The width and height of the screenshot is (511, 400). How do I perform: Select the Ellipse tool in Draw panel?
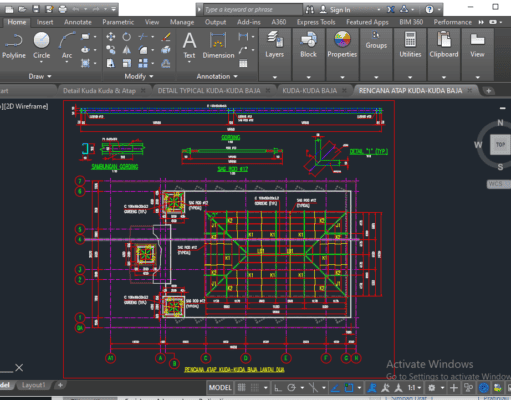[x=85, y=50]
